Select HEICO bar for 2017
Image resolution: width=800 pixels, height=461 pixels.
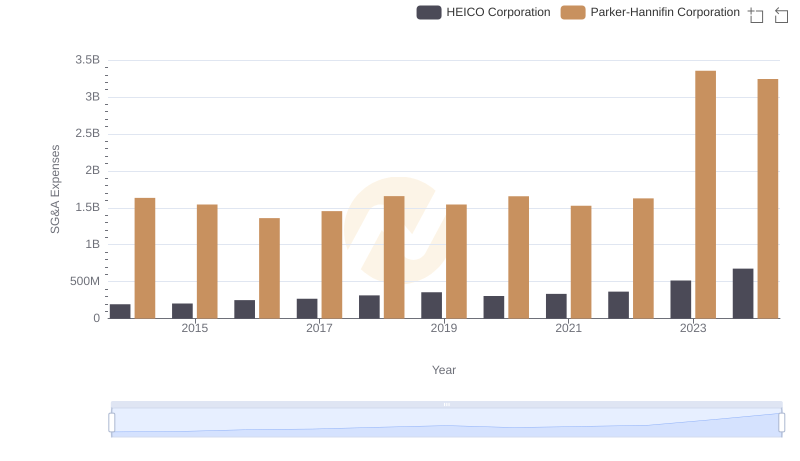pos(307,309)
